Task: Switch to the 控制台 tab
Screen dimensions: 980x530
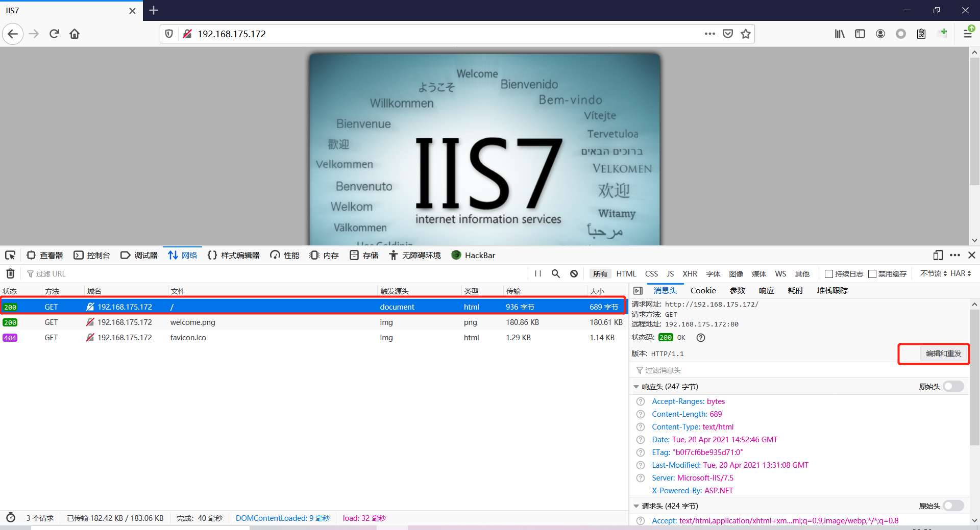Action: pyautogui.click(x=92, y=255)
